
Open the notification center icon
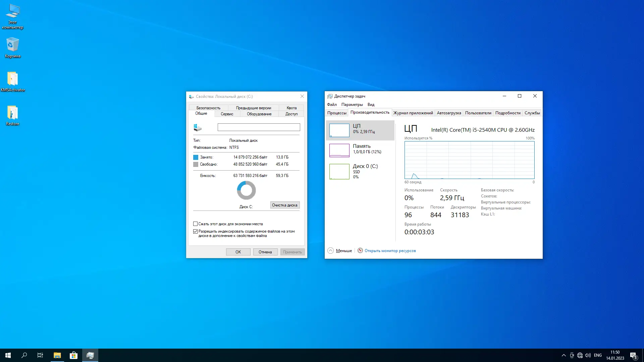click(x=633, y=355)
